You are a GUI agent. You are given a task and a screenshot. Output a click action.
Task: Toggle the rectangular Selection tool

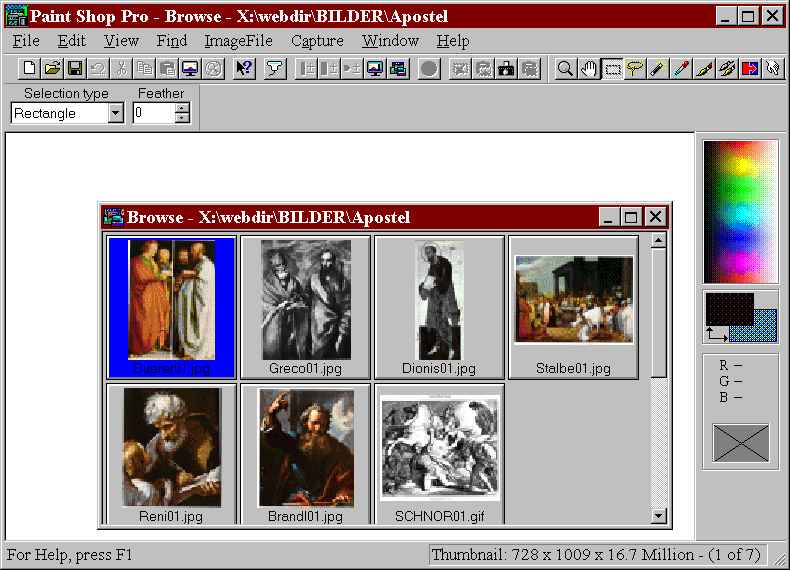(x=612, y=69)
